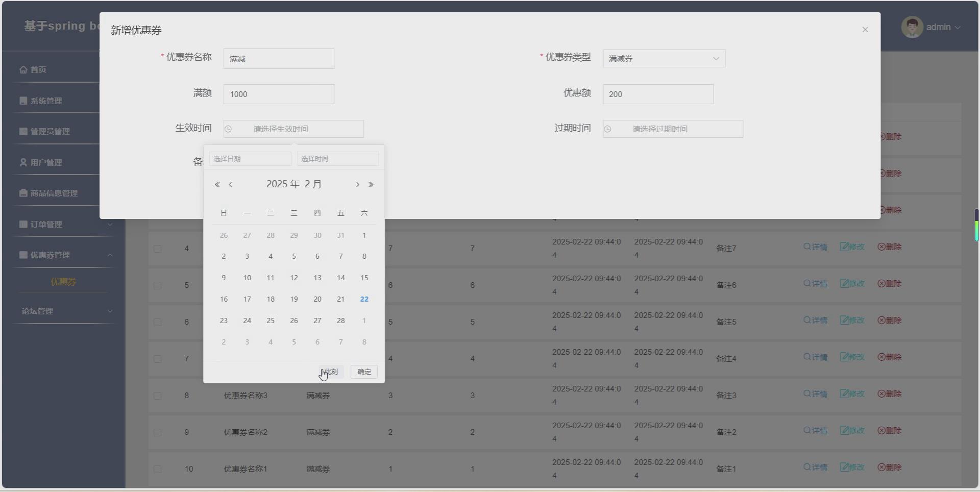Close the 新增优惠券 dialog
Screen dimensions: 980x492
(x=865, y=30)
